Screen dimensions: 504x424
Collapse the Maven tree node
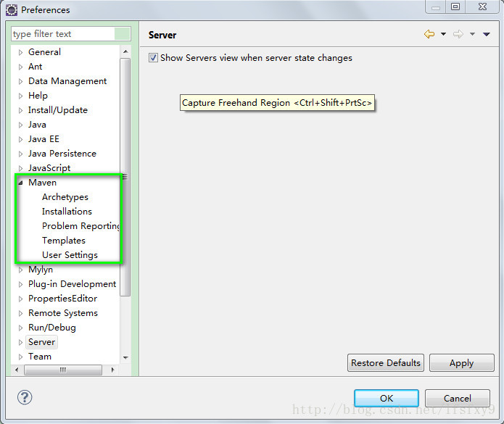point(20,183)
